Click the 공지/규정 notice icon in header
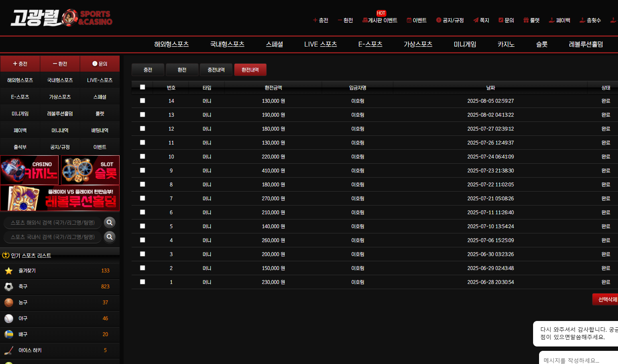This screenshot has height=364, width=618. tap(439, 20)
